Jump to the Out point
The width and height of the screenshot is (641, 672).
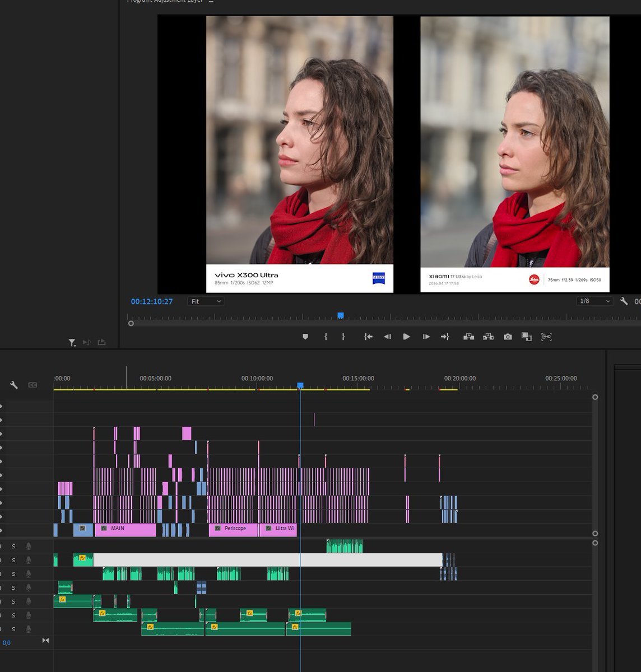(445, 337)
